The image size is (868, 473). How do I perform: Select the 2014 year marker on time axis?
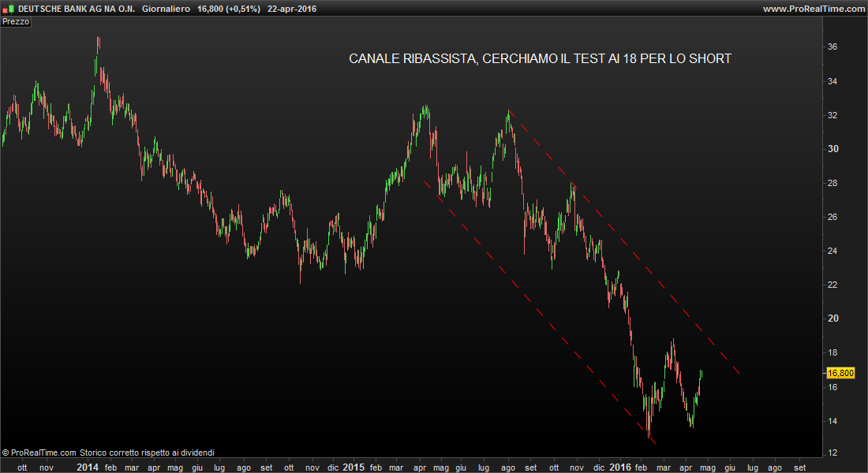click(x=88, y=467)
